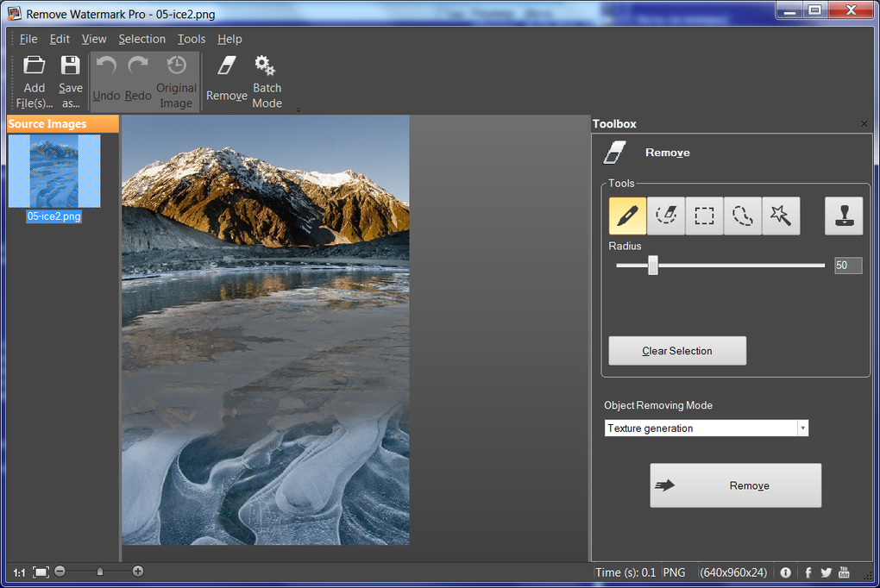Viewport: 880px width, 588px height.
Task: Click the Twitter icon in the status bar
Action: click(x=826, y=572)
